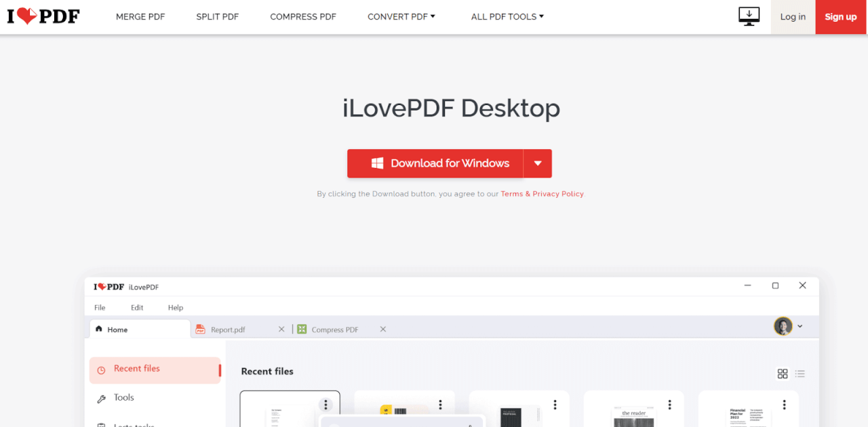Click the PDF file icon on Report.pdf tab
Screen dimensions: 868x427
[x=199, y=329]
